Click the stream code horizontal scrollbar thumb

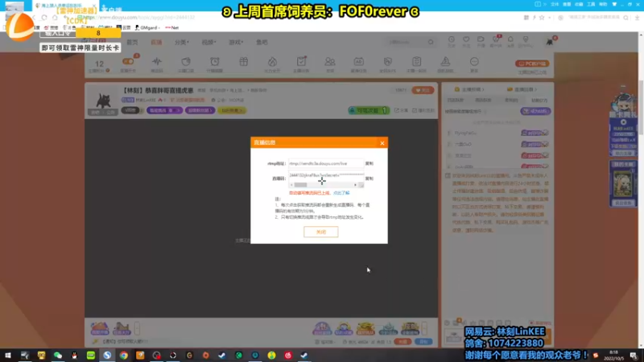(300, 185)
